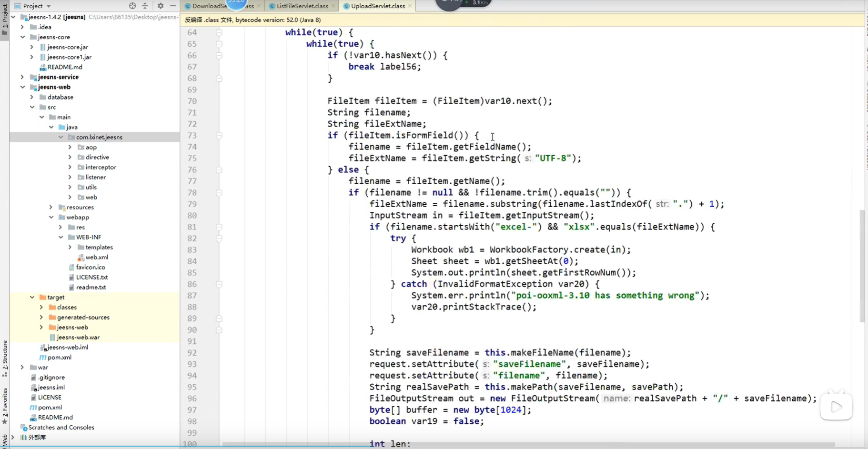The image size is (868, 449).
Task: Select the directive package
Action: pos(97,157)
